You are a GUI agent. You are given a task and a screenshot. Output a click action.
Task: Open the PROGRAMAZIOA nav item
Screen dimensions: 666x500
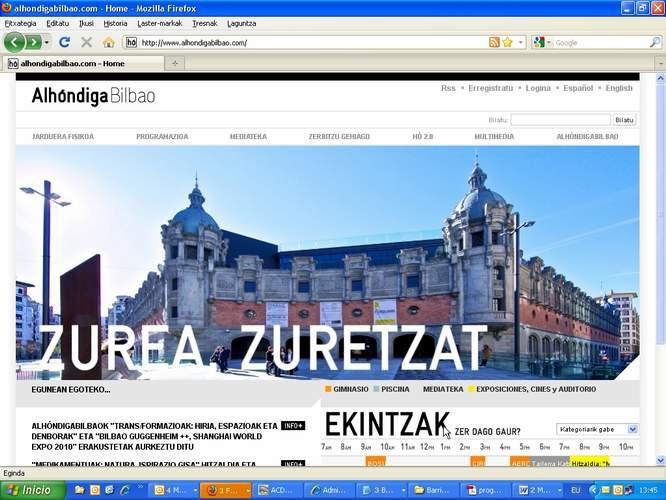pos(162,136)
